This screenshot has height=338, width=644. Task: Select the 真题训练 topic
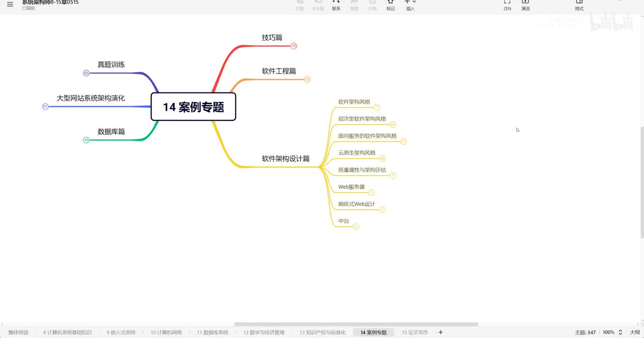click(x=111, y=64)
